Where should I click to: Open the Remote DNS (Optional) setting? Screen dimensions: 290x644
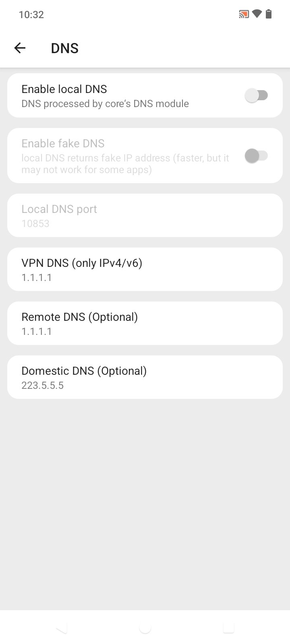click(x=145, y=324)
